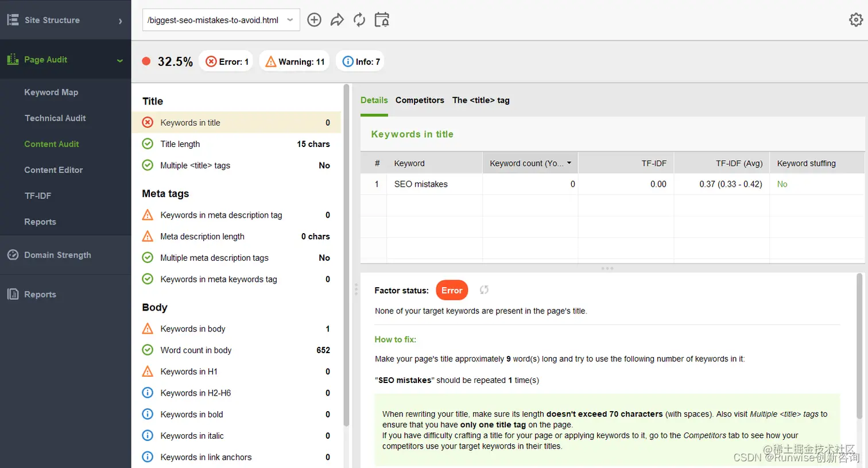This screenshot has height=468, width=868.
Task: Click the info icon beside Keywords in H2-H6
Action: pyautogui.click(x=148, y=393)
